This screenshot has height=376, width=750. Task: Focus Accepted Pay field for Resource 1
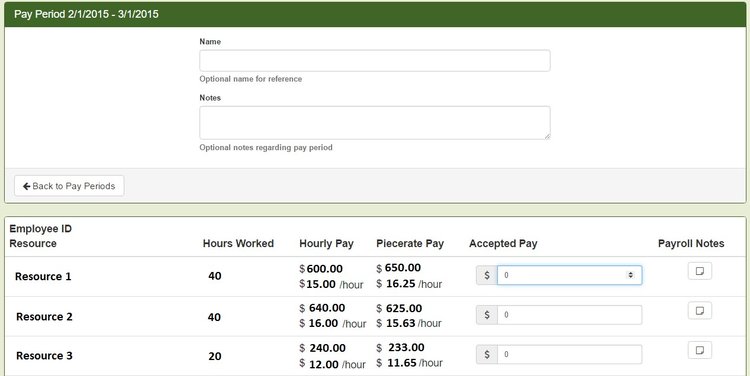coord(569,275)
